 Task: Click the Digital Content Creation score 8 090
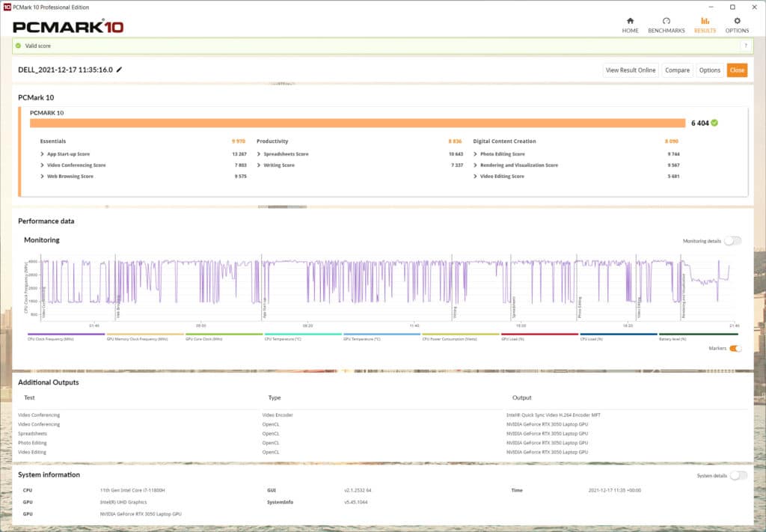point(672,141)
